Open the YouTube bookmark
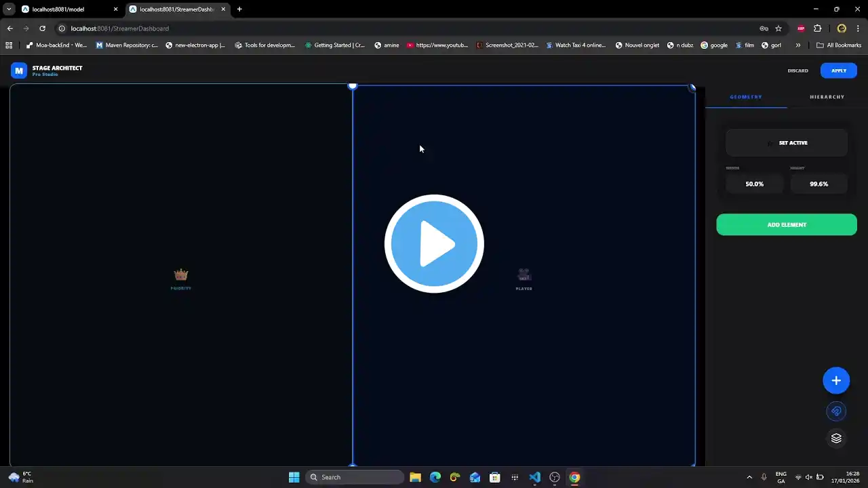This screenshot has height=488, width=868. (437, 45)
